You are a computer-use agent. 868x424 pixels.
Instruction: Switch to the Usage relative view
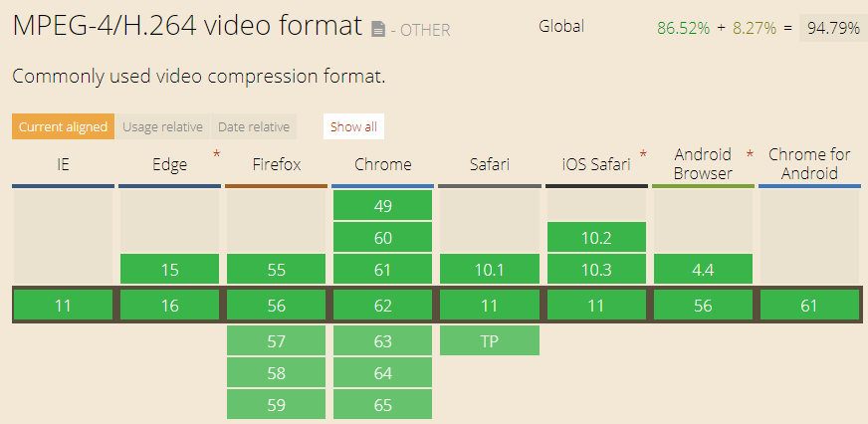point(163,126)
